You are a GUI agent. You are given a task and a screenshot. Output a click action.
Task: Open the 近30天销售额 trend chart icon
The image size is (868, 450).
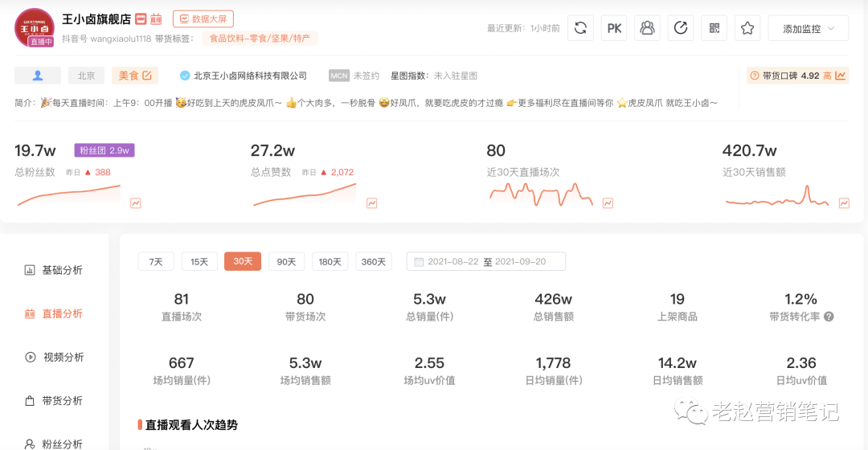point(844,203)
